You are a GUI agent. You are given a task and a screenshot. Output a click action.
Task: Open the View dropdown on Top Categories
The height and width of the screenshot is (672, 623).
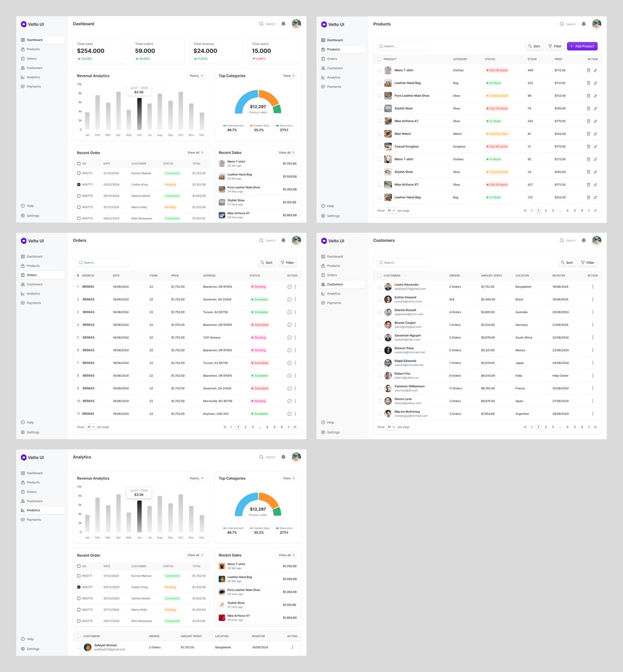tap(288, 76)
